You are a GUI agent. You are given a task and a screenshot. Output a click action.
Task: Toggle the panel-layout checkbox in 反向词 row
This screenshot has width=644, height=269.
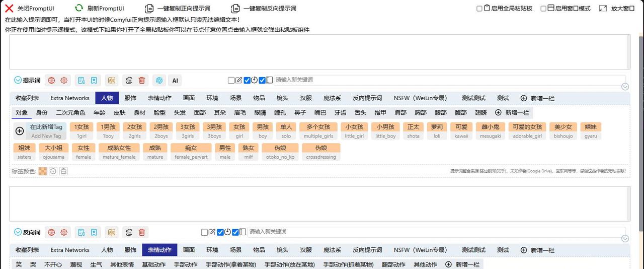click(235, 232)
